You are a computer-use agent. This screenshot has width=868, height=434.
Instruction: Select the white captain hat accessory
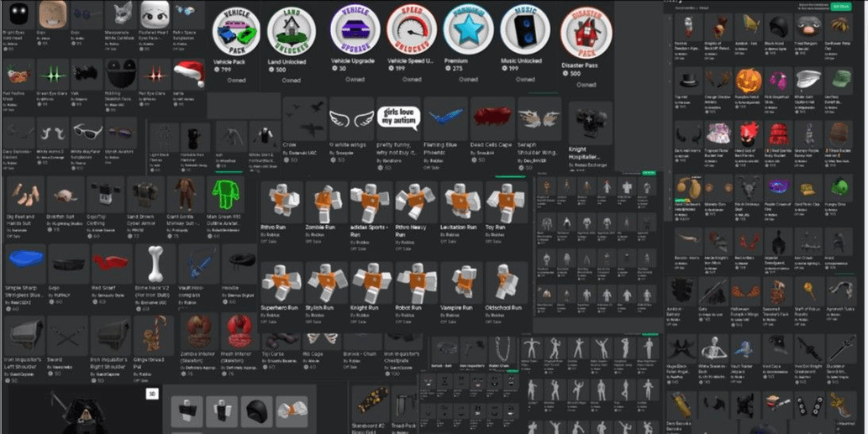tap(808, 81)
